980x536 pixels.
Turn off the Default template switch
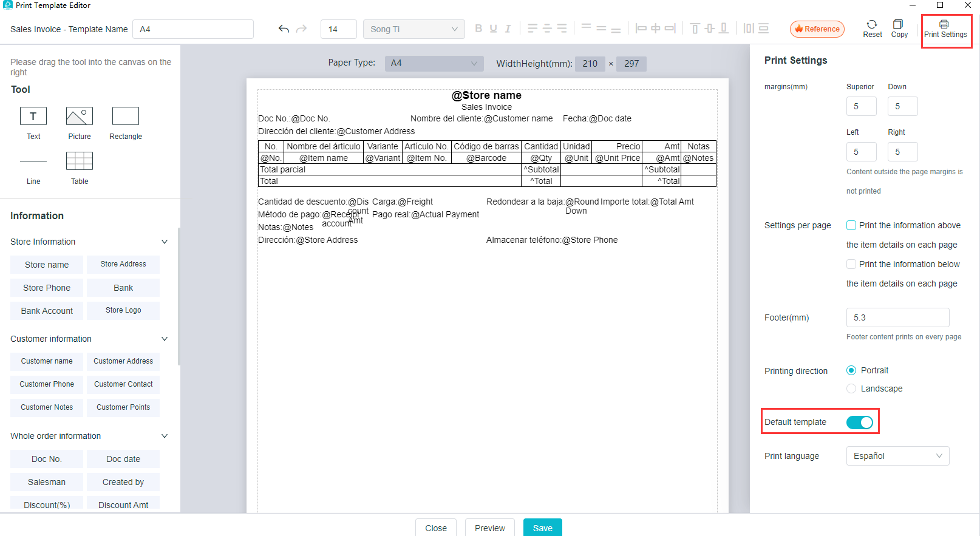860,422
